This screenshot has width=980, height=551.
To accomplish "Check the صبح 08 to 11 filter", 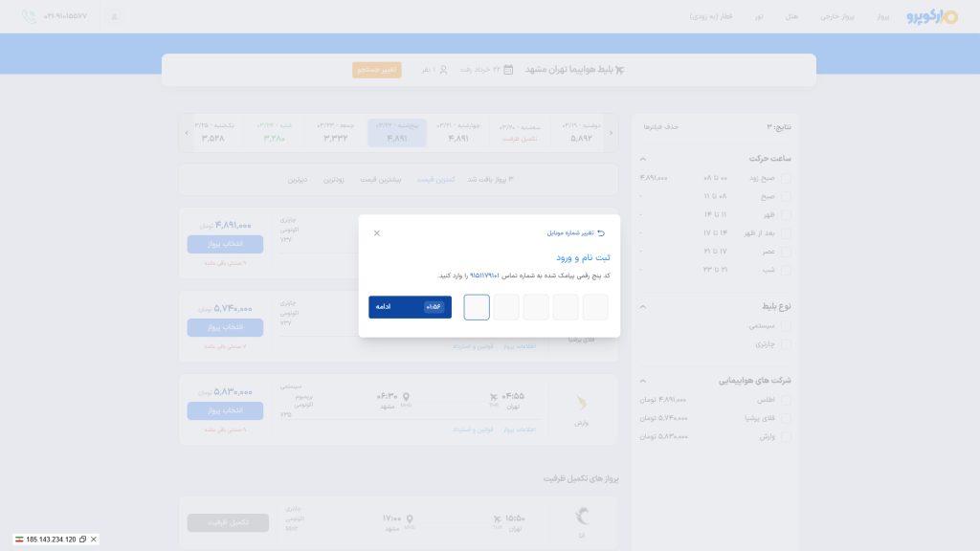I will 786,196.
